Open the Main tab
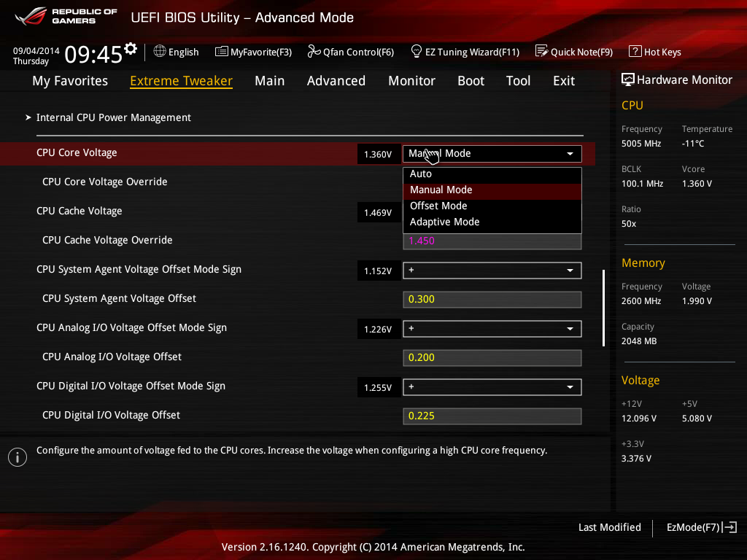747x560 pixels. 270,81
